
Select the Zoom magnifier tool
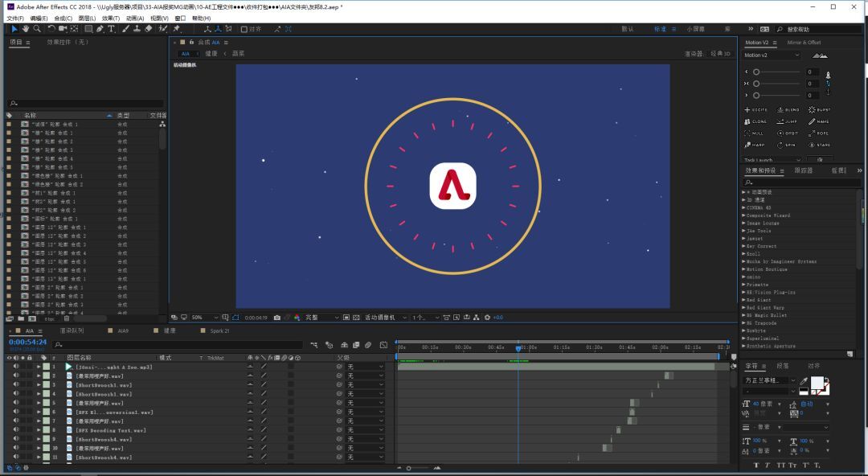click(37, 29)
